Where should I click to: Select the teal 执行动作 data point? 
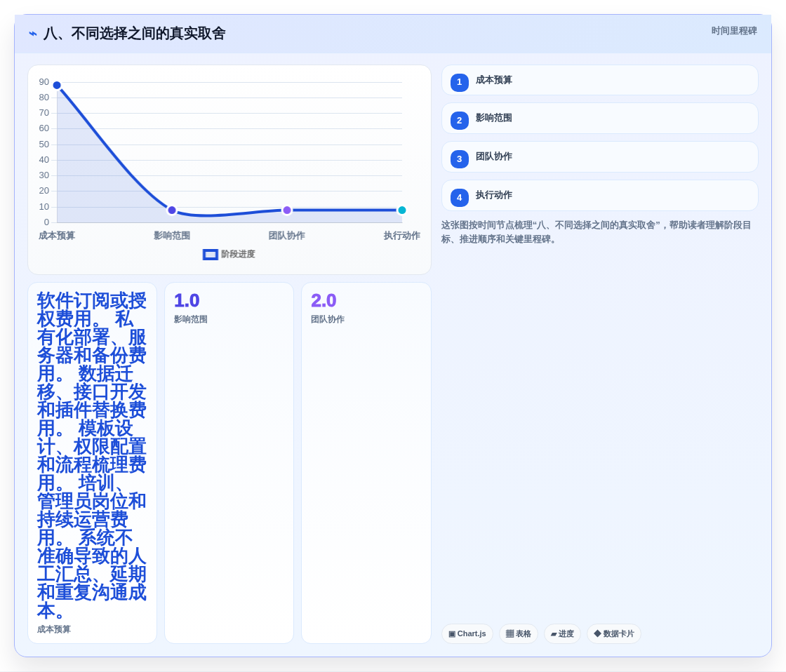(x=401, y=210)
